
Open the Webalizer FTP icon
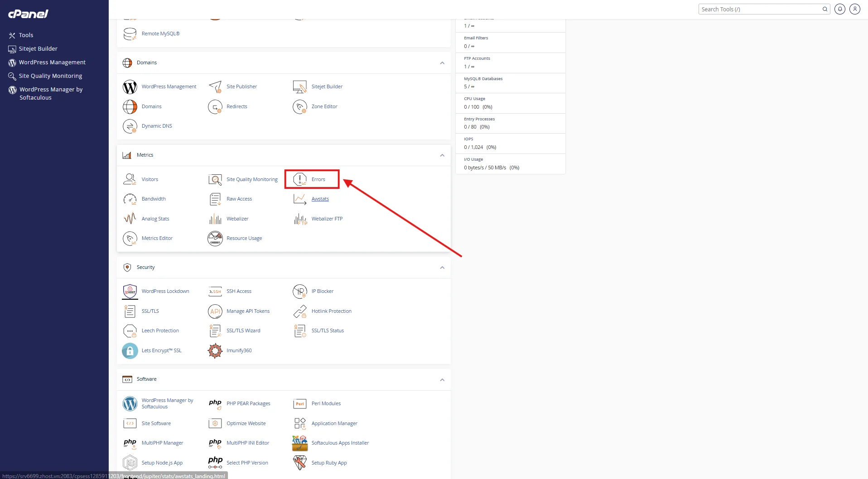tap(300, 219)
